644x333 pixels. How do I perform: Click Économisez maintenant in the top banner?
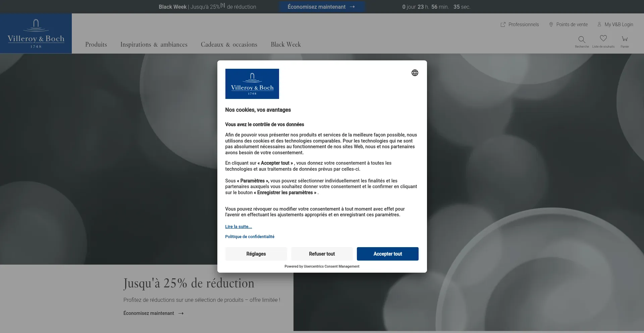321,7
